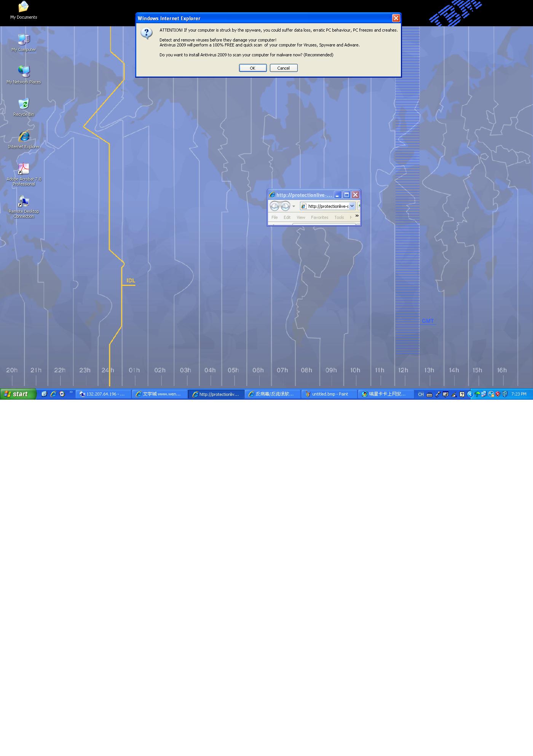Launch Internet Explorer from quick launch

(53, 394)
